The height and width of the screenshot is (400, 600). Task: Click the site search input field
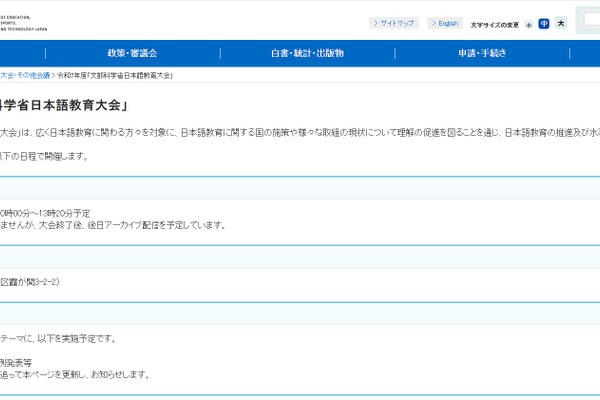(x=588, y=22)
